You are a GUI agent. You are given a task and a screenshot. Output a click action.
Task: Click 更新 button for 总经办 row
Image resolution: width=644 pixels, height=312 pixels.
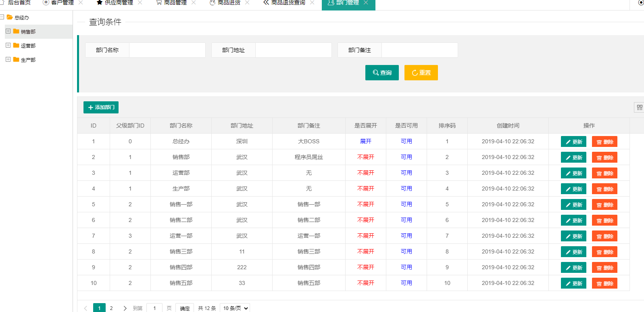(573, 142)
